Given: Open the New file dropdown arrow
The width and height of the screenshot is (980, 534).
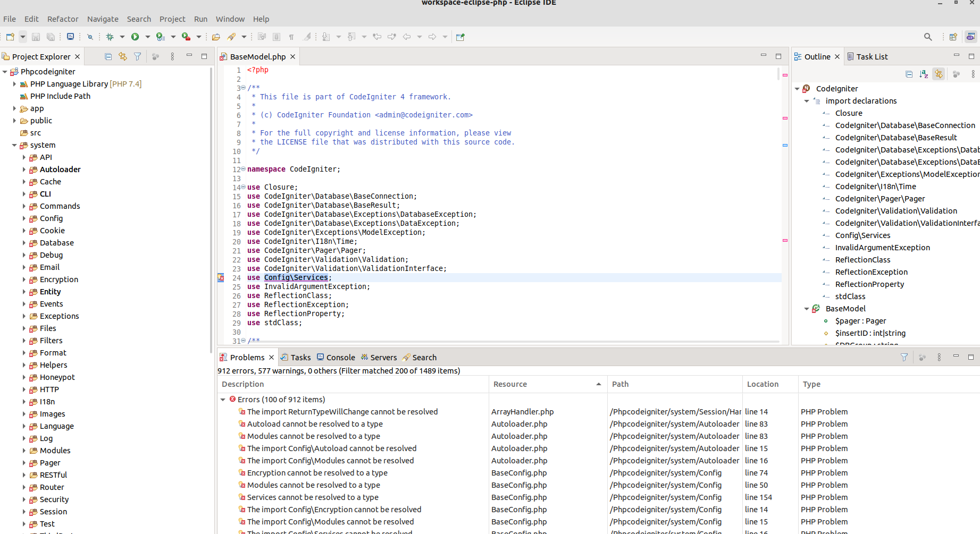Looking at the screenshot, I should pyautogui.click(x=22, y=37).
